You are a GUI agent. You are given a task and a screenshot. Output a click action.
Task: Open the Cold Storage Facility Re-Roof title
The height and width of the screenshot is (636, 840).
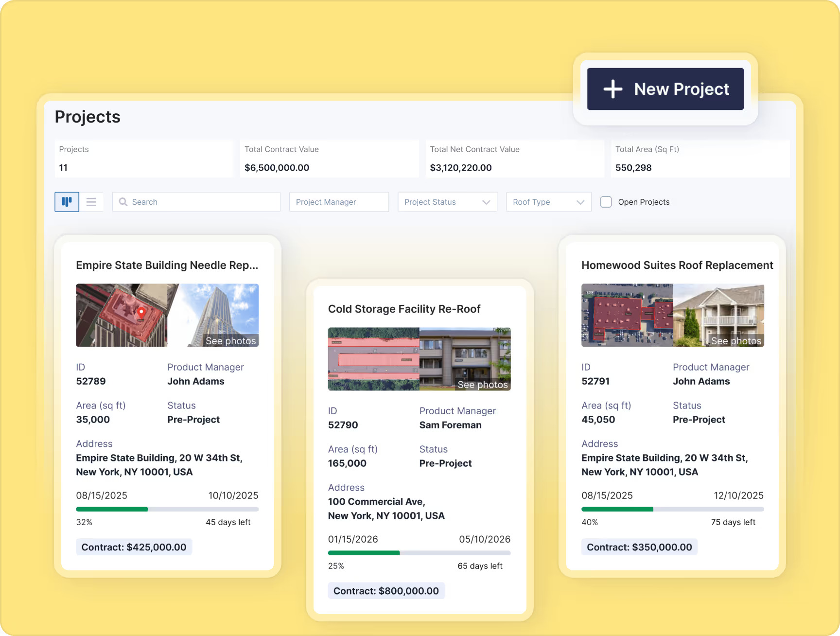point(404,309)
